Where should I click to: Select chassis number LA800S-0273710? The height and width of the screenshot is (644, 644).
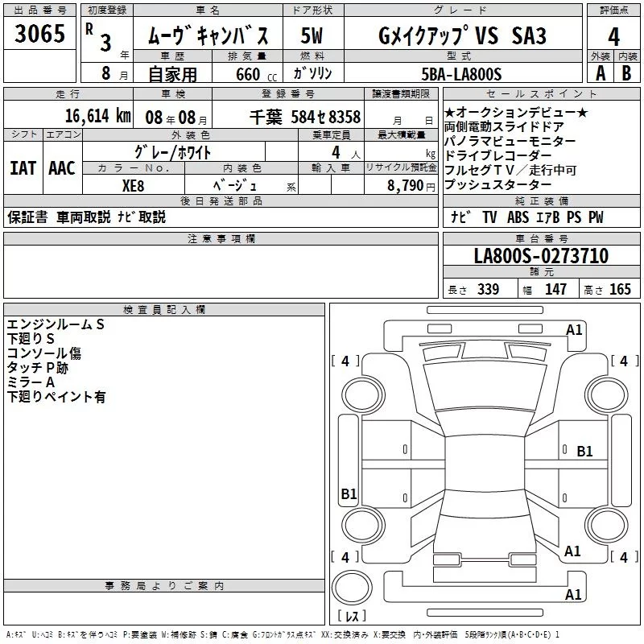pos(541,256)
